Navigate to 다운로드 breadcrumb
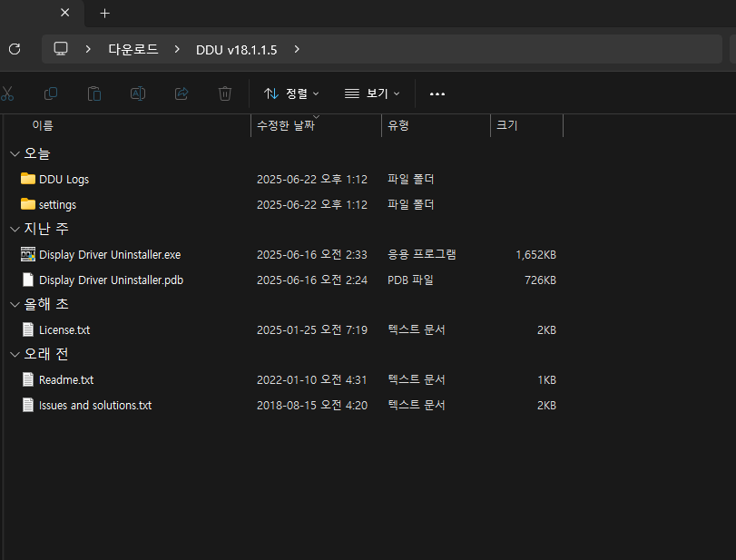This screenshot has height=560, width=736. point(133,49)
